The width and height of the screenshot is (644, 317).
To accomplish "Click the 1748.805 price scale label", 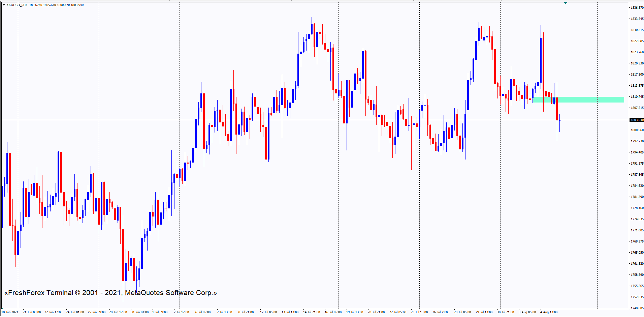I will (637, 308).
